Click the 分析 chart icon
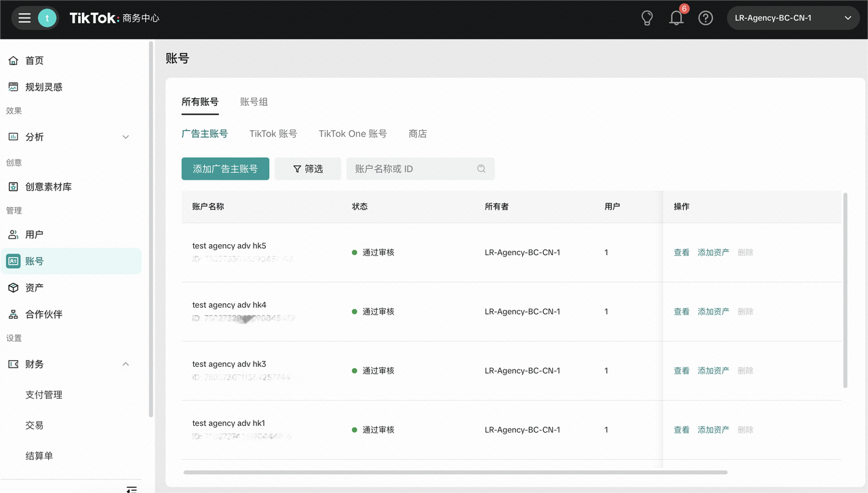 click(x=13, y=137)
